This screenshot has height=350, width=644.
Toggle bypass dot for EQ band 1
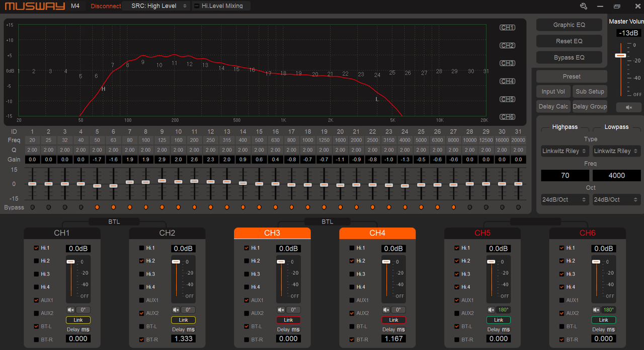tap(32, 207)
